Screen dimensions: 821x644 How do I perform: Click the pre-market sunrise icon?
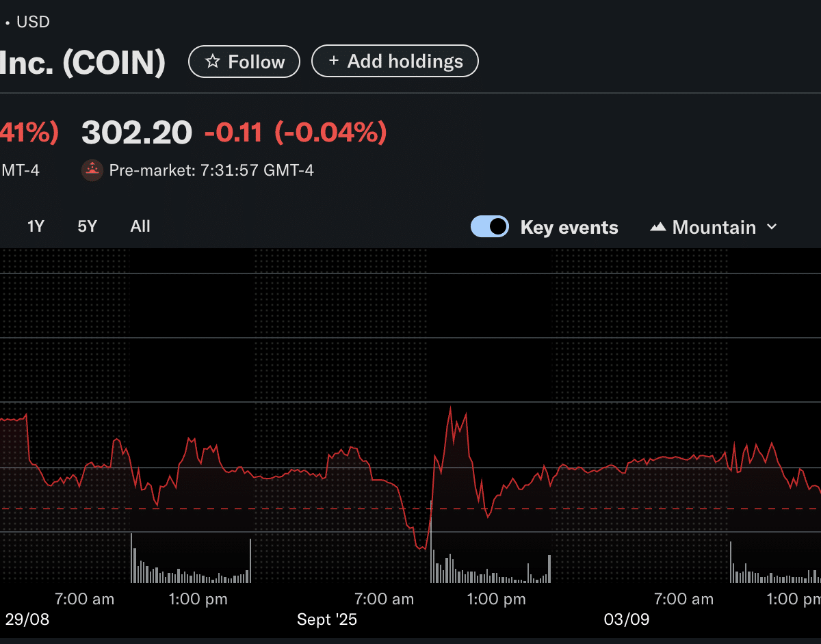(x=92, y=170)
